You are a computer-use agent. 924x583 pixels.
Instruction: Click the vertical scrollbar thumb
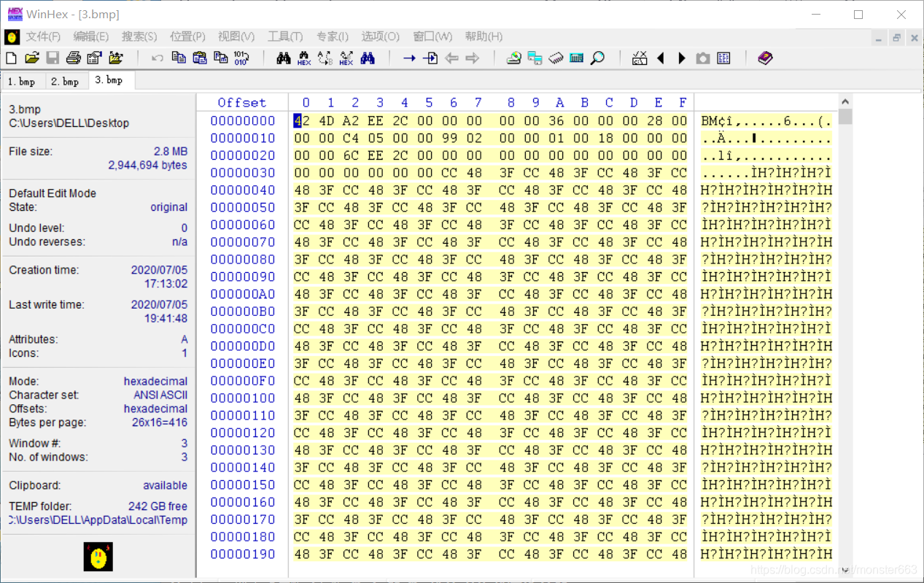click(845, 117)
